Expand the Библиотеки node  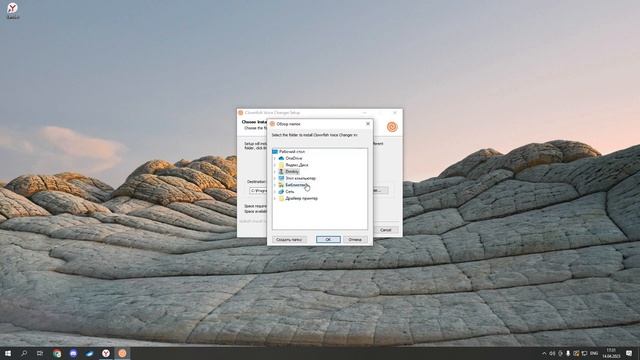275,185
